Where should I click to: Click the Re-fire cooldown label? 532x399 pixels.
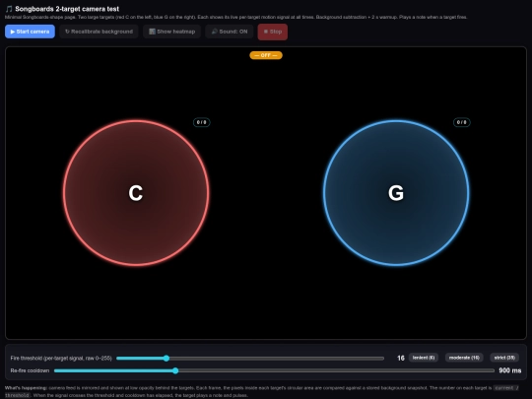(x=30, y=370)
